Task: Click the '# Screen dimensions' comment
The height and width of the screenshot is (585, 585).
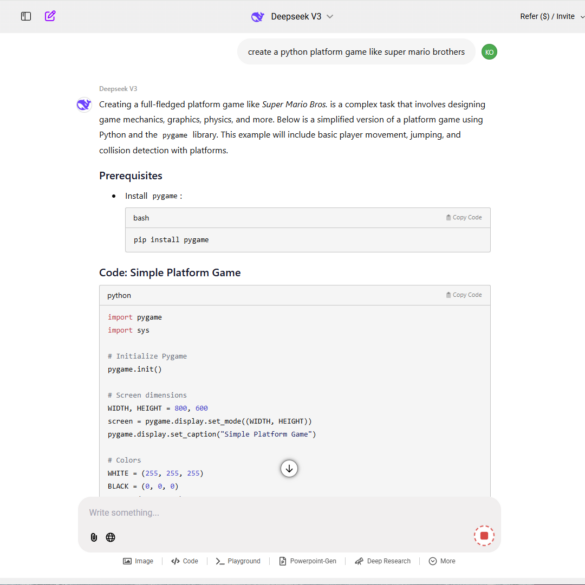Action: (147, 395)
